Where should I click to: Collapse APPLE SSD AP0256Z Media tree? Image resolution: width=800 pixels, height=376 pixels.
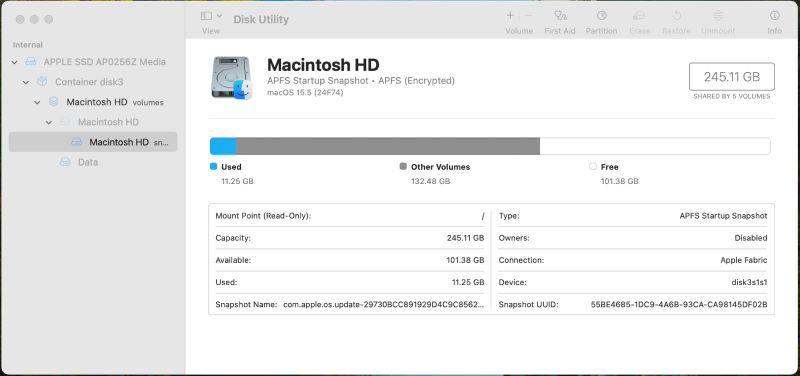[x=14, y=62]
